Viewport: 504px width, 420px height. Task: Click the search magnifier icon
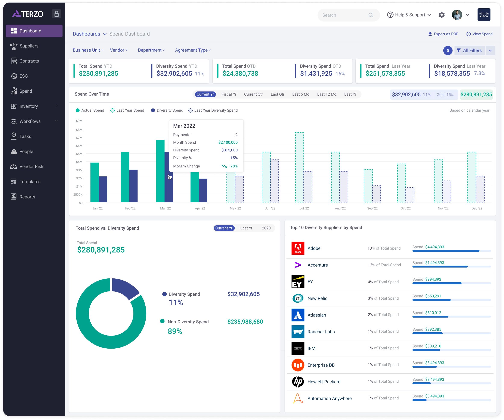pyautogui.click(x=371, y=15)
